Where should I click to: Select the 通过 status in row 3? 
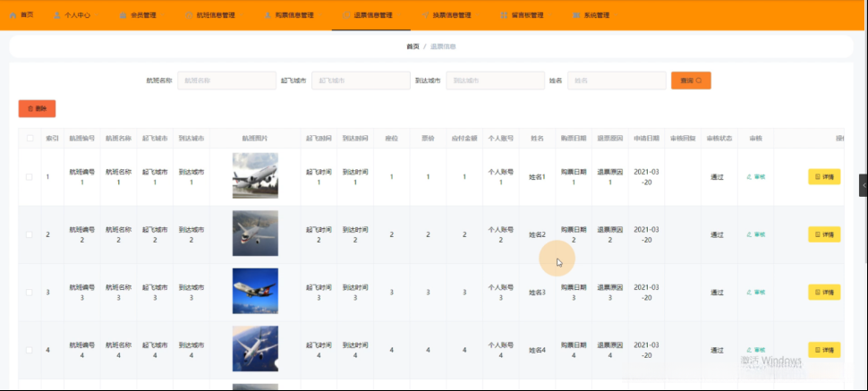718,293
